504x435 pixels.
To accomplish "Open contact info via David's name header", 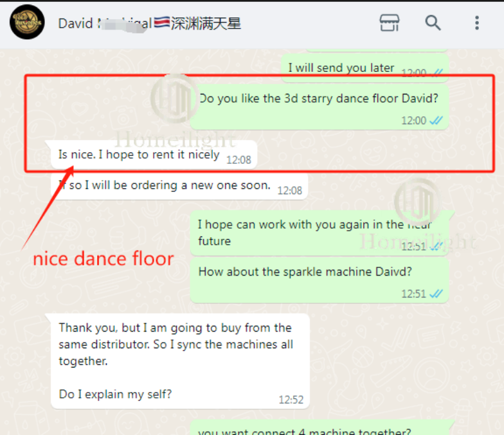I will (x=149, y=23).
